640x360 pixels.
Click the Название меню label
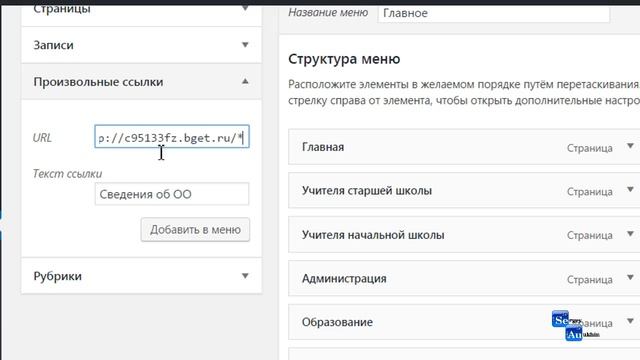(328, 13)
